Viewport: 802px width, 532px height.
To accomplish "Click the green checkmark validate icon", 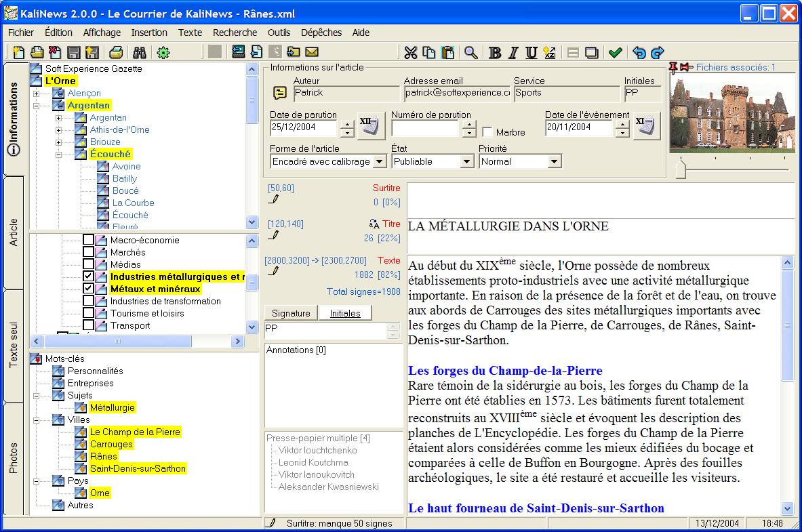I will click(x=615, y=52).
